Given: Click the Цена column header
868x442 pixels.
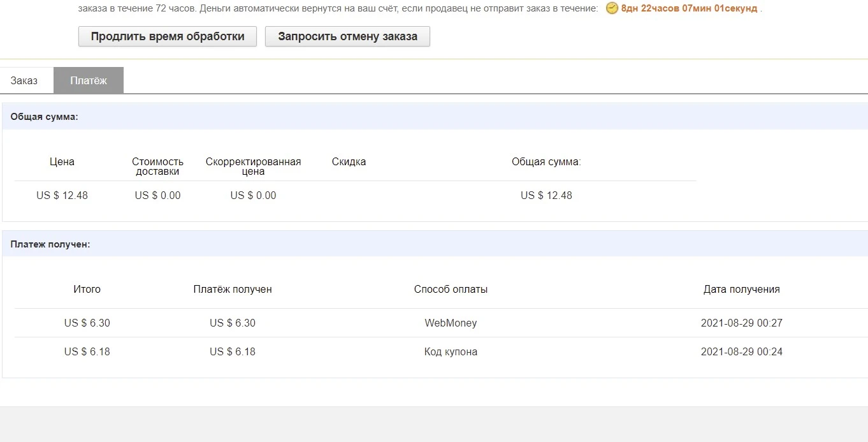Looking at the screenshot, I should [62, 162].
